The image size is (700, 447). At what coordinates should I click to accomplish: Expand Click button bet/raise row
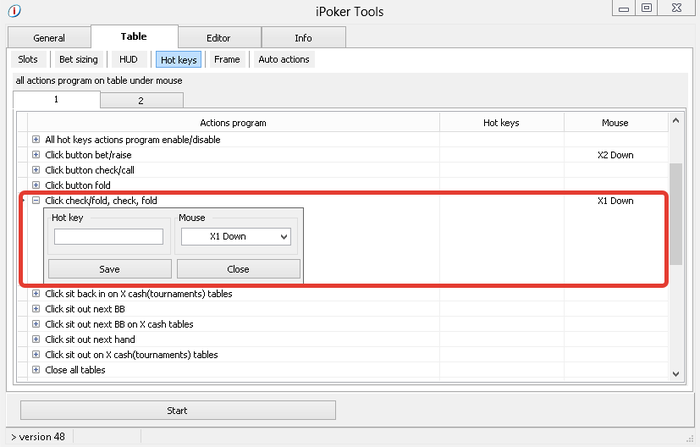36,155
